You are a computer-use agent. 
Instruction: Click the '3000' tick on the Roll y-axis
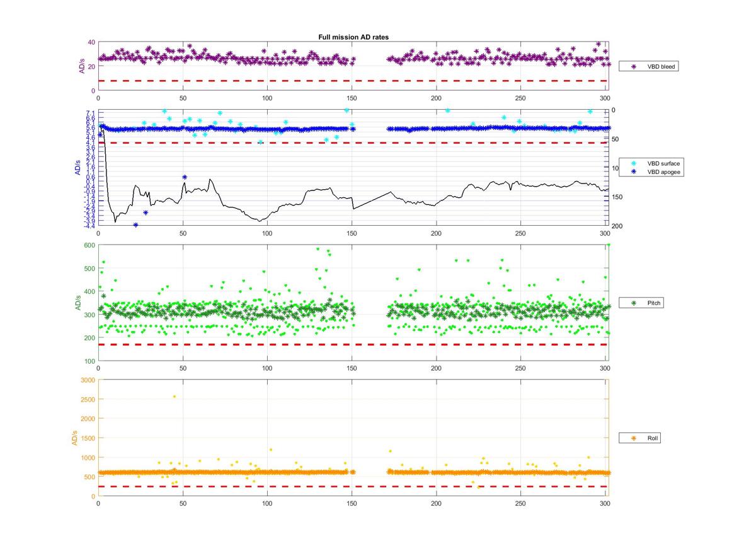89,380
